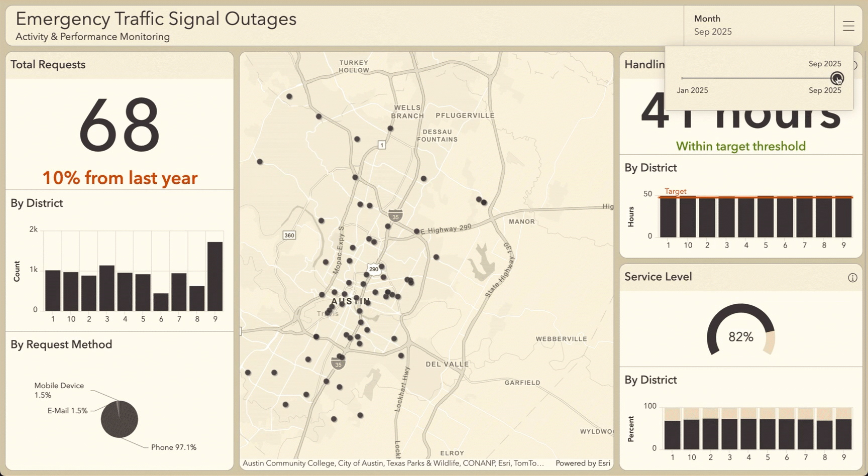Click the Wells Branch label on the map

coord(407,111)
